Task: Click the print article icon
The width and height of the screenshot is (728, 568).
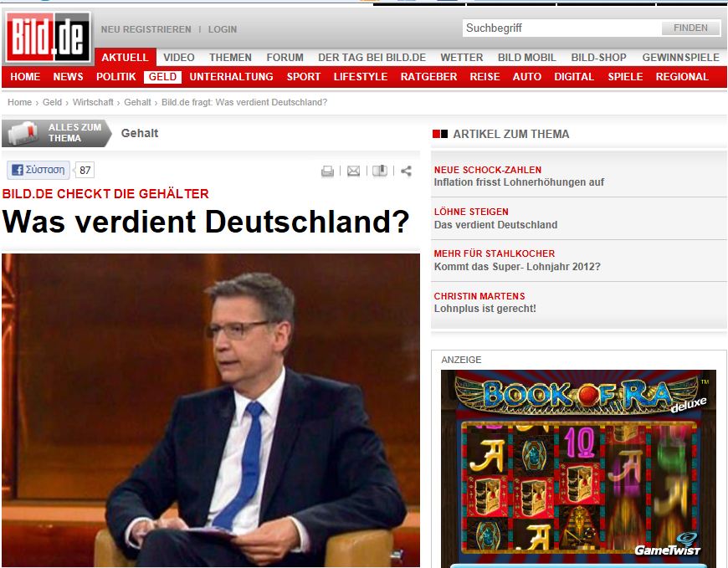Action: coord(327,171)
